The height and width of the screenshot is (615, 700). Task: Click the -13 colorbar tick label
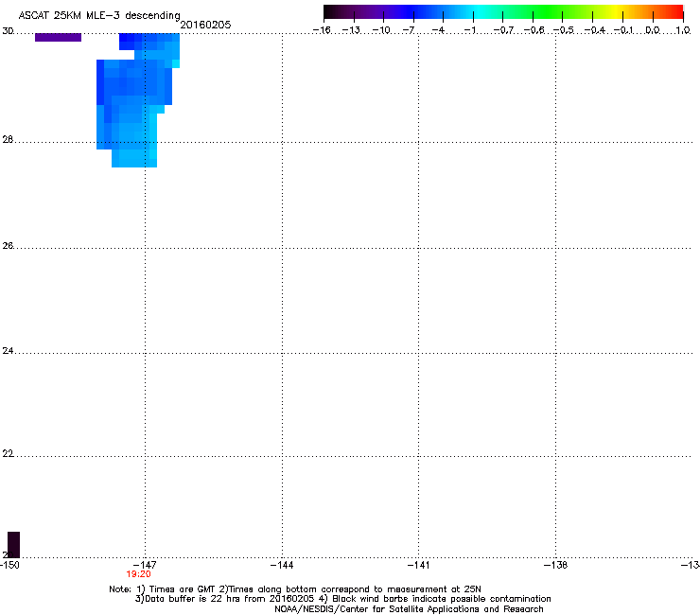pos(351,30)
